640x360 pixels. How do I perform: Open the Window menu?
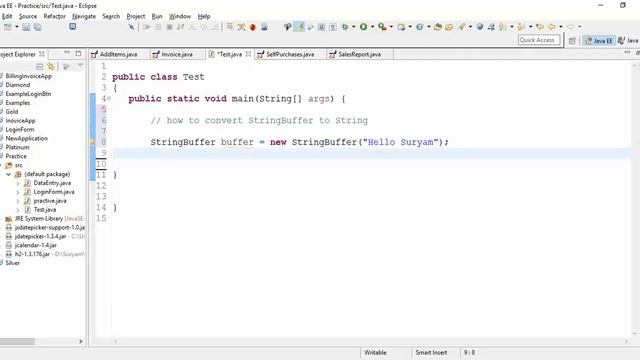pyautogui.click(x=180, y=16)
